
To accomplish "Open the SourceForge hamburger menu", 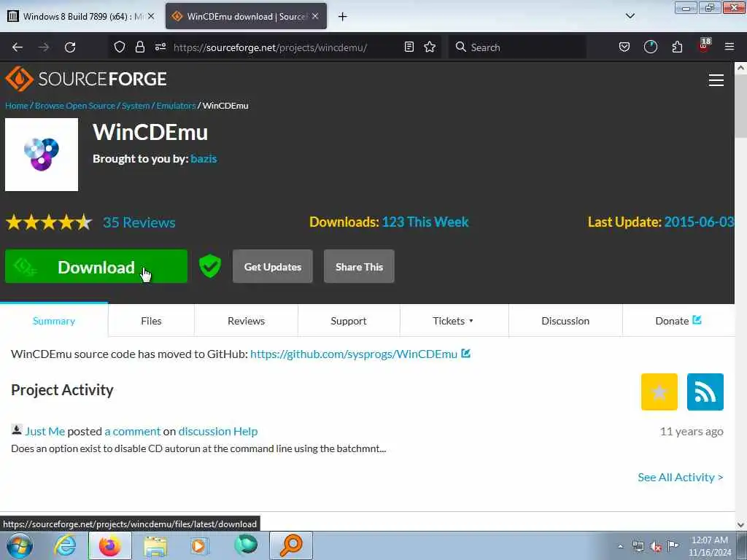I will click(x=716, y=80).
